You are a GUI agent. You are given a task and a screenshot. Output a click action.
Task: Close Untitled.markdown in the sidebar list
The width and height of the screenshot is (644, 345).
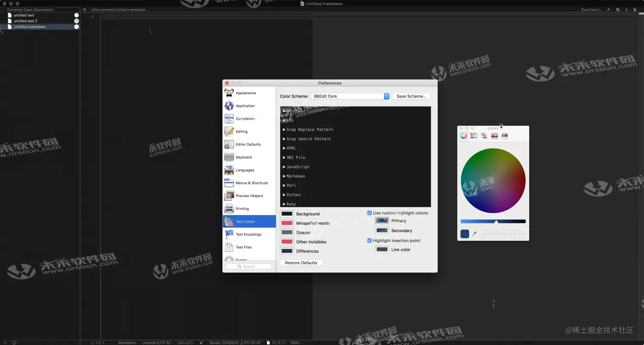point(77,26)
